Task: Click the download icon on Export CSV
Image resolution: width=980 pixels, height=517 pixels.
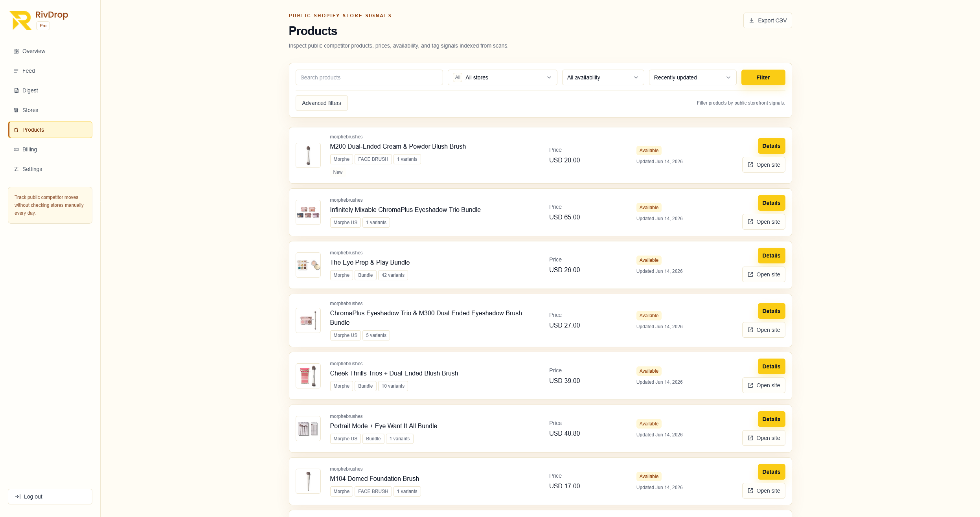Action: pos(752,20)
